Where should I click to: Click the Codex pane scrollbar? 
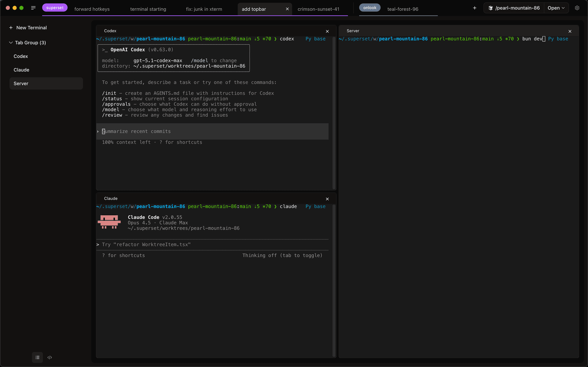coord(334,113)
